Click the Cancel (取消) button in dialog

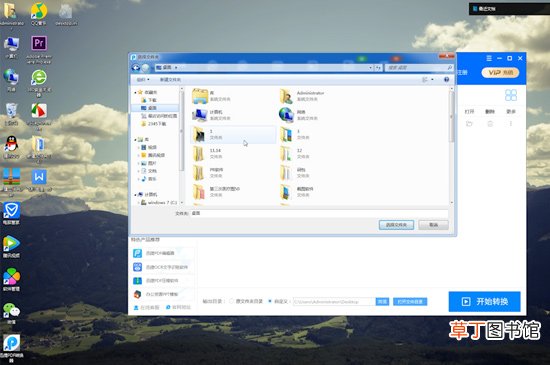click(x=434, y=225)
